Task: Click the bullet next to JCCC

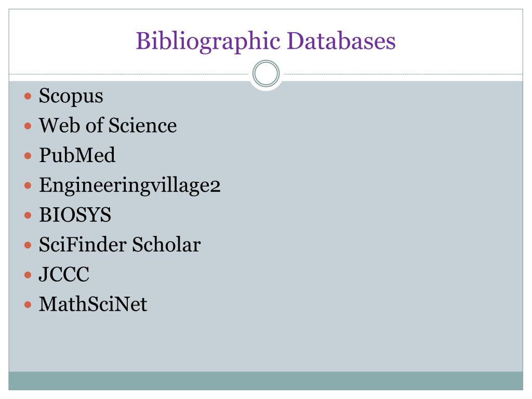Action: (28, 275)
